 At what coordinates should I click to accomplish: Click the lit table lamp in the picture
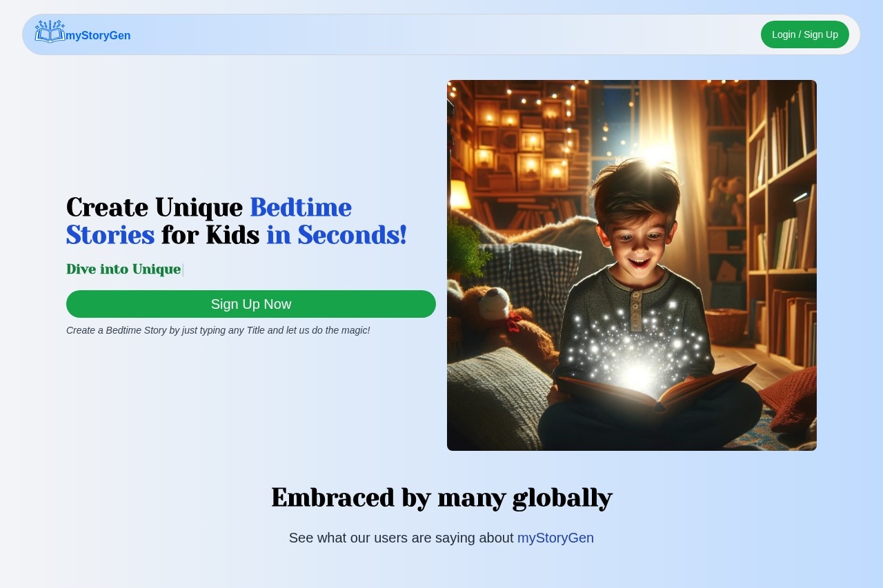click(x=459, y=194)
